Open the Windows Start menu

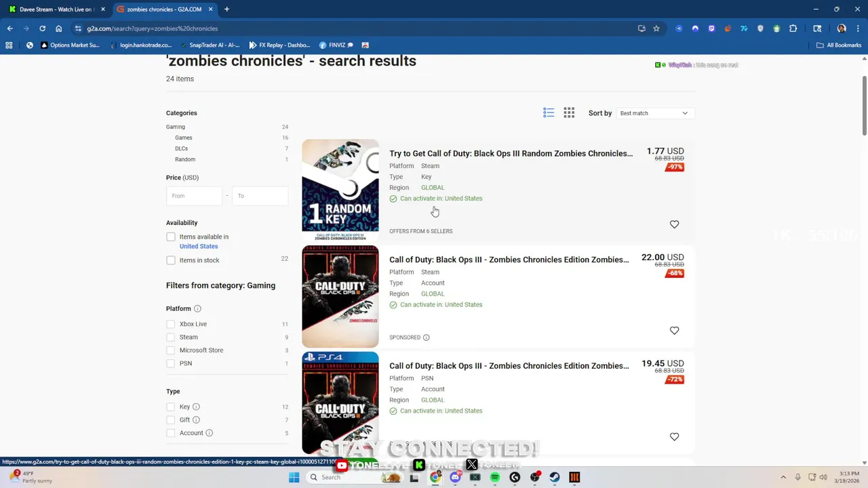pyautogui.click(x=294, y=477)
